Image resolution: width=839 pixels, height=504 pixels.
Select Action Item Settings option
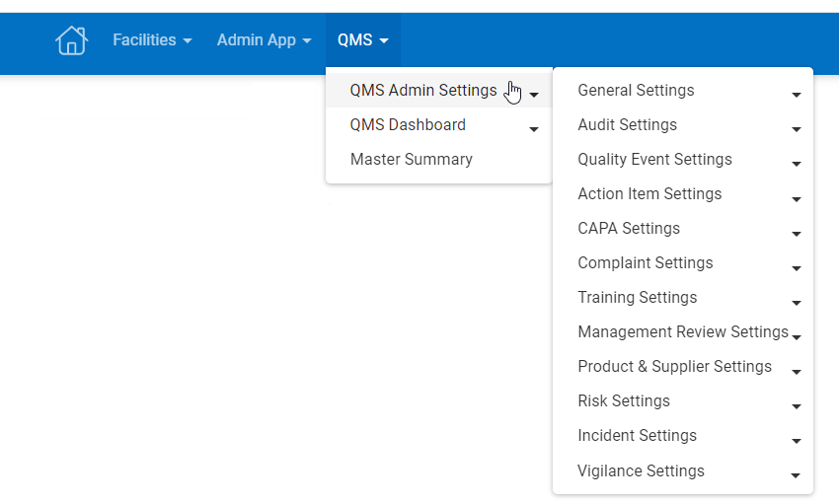(649, 194)
